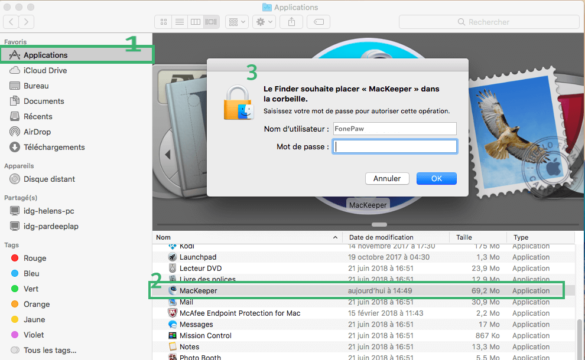Select Disque distant under Appareils
585x360 pixels.
(x=49, y=179)
